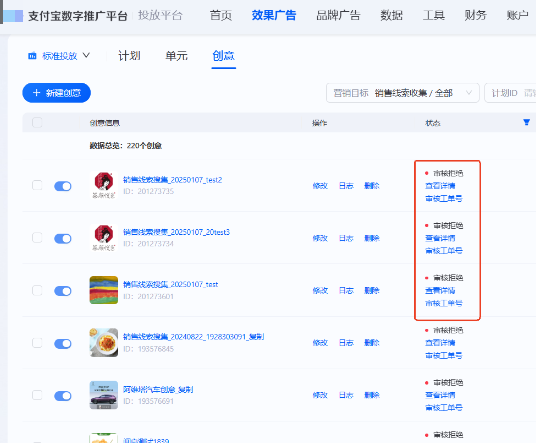Tick checkbox for creative ID 201273601
The height and width of the screenshot is (443, 536).
[x=37, y=290]
